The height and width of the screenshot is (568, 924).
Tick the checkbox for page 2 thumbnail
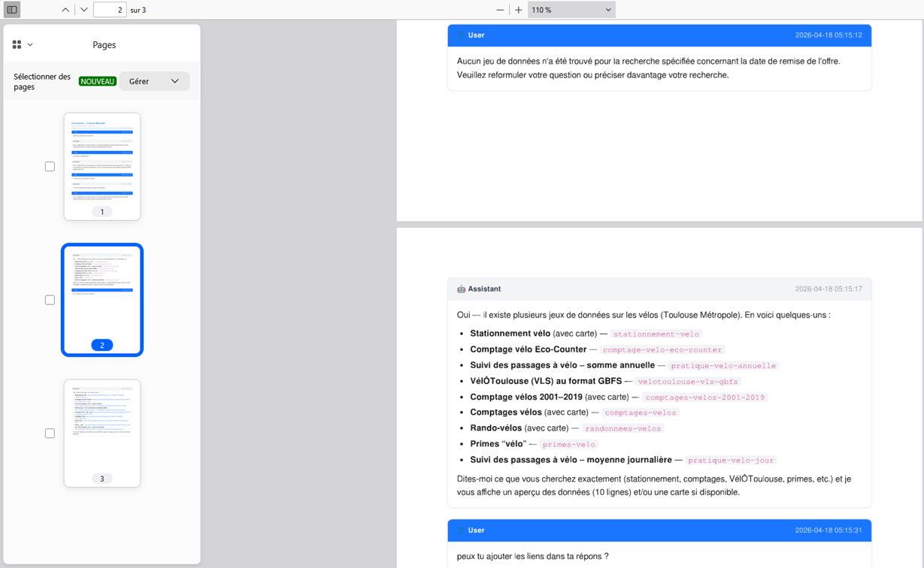click(50, 300)
